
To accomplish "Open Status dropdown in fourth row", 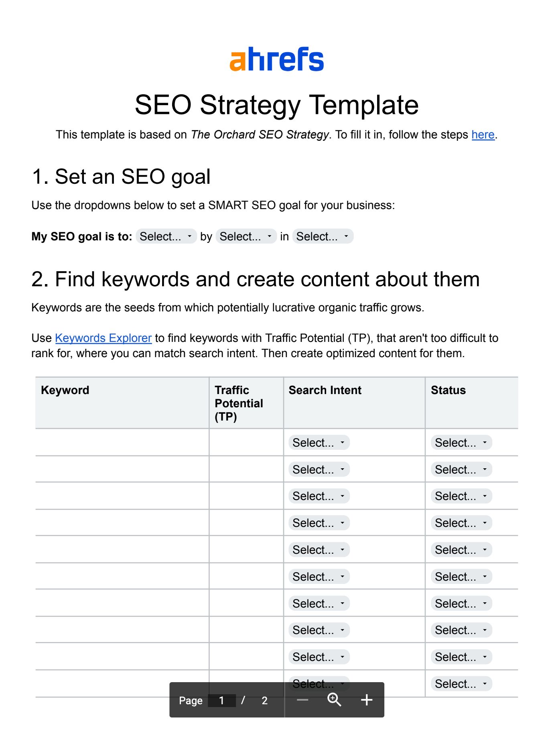I will point(461,523).
